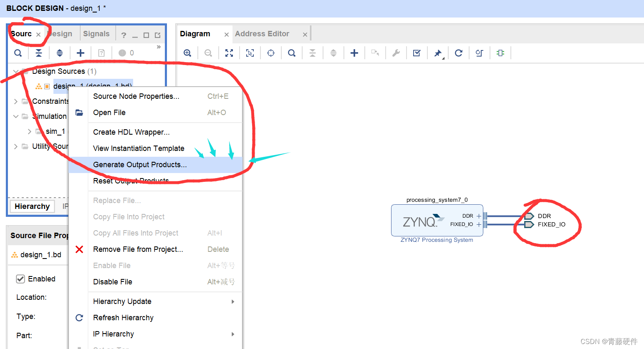
Task: Click design_1.bd in Source File Properties
Action: pos(41,255)
